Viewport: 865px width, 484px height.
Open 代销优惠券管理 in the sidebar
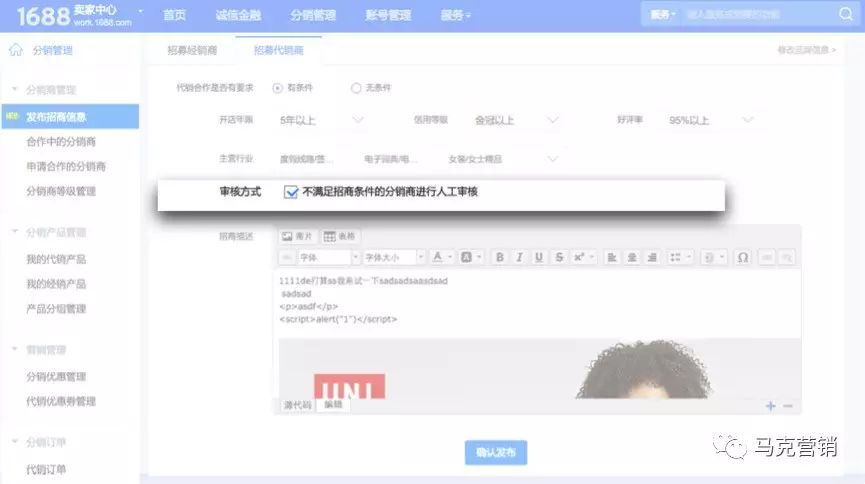(x=61, y=401)
